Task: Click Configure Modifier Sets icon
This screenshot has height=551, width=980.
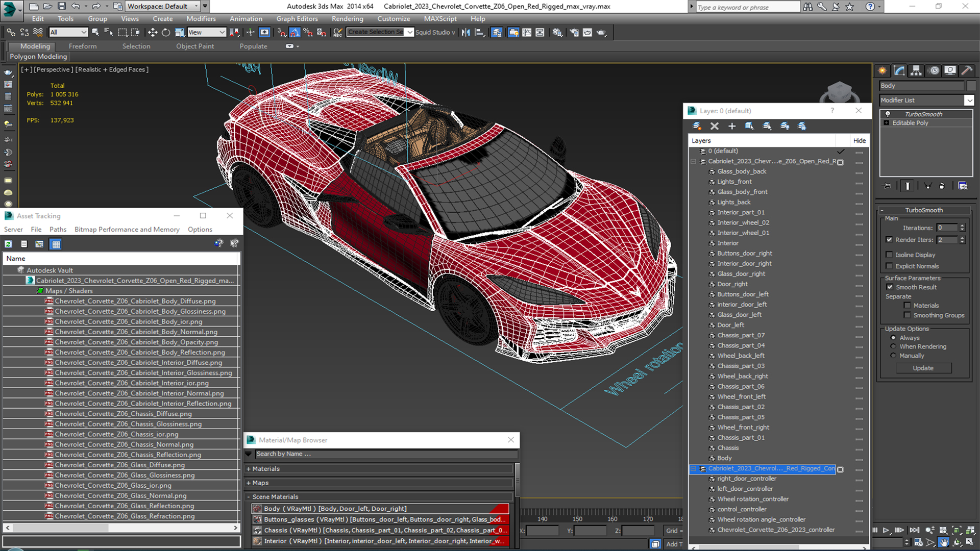Action: point(963,186)
